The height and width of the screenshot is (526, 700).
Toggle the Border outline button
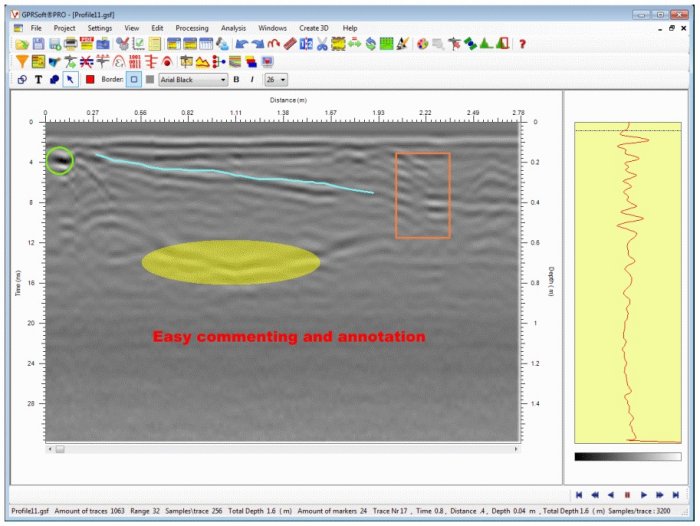(133, 79)
